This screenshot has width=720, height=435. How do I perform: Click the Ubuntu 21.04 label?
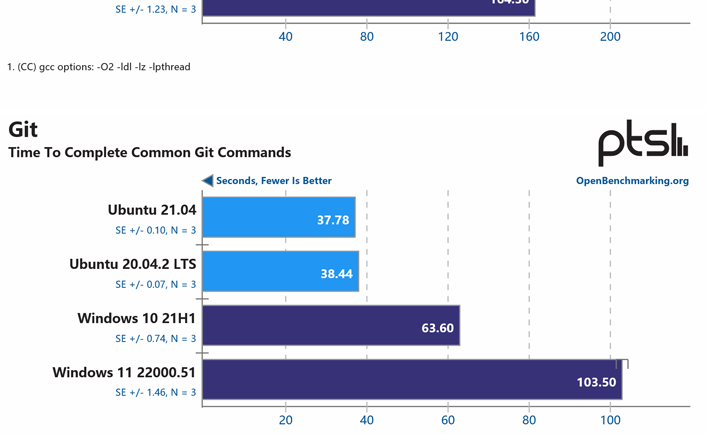(x=152, y=210)
